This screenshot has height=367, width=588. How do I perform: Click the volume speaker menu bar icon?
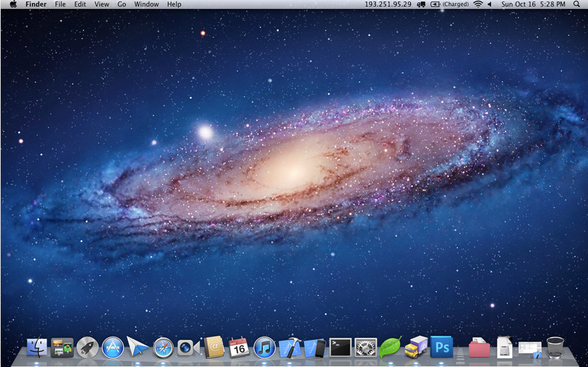(489, 4)
